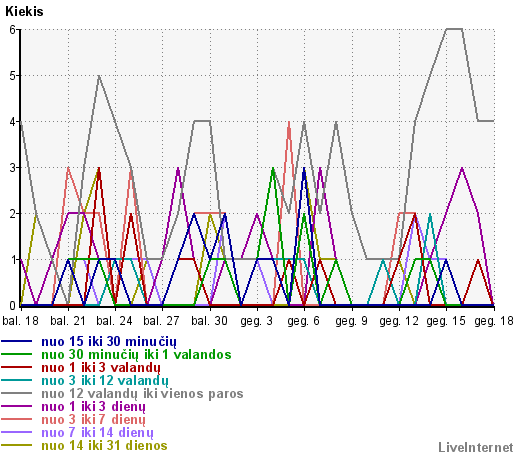
Task: Click the purple legend line swatch
Action: click(x=17, y=406)
